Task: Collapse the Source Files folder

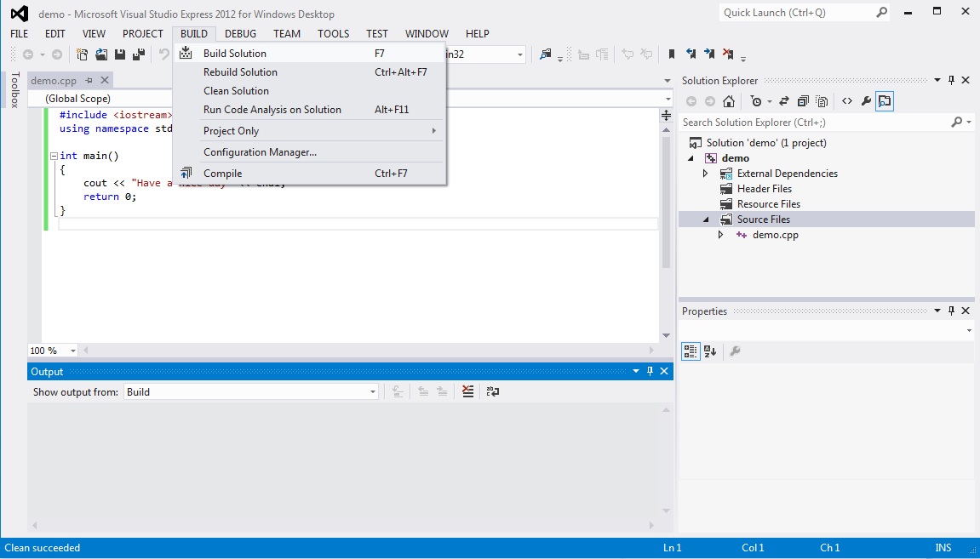Action: pyautogui.click(x=706, y=220)
